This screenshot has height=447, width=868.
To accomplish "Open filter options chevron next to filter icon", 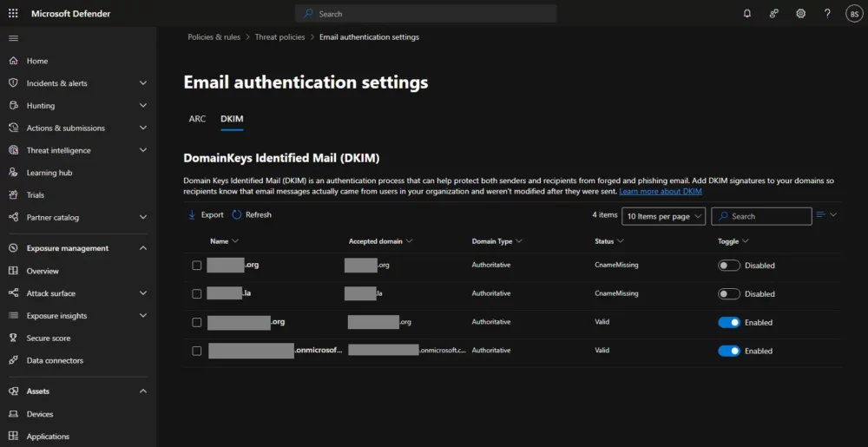I will (x=833, y=214).
